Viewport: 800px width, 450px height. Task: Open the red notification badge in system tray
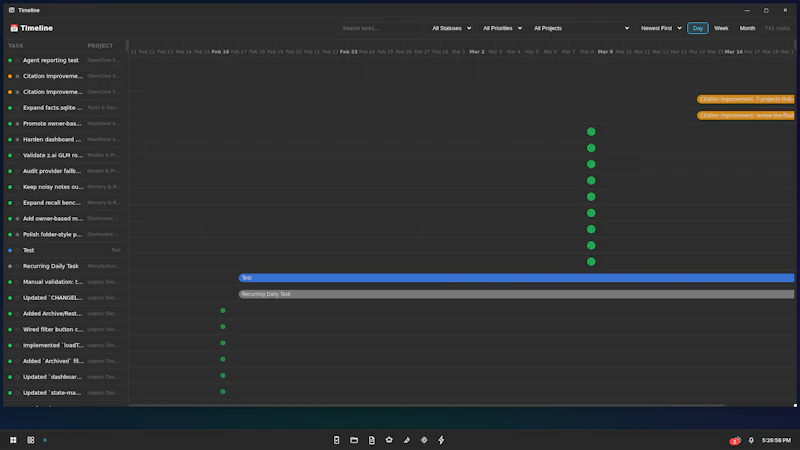click(x=735, y=440)
